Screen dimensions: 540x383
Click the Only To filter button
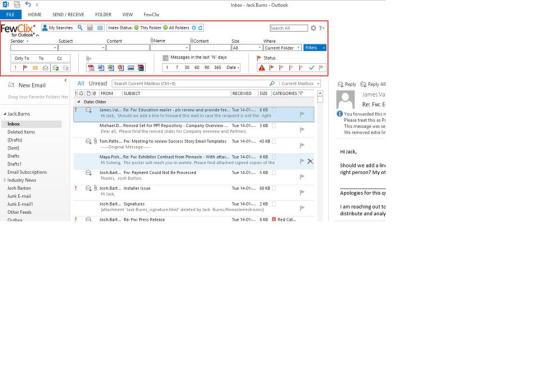[x=22, y=58]
